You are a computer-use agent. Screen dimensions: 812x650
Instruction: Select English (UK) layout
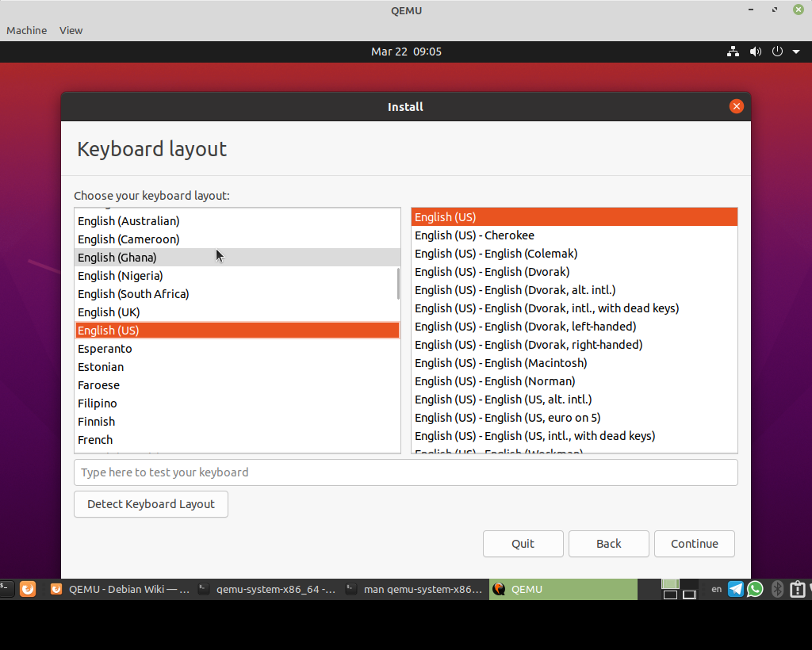pyautogui.click(x=237, y=312)
